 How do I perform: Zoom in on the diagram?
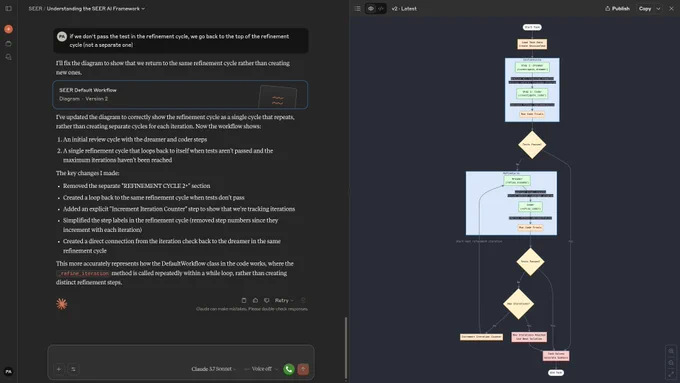point(671,351)
